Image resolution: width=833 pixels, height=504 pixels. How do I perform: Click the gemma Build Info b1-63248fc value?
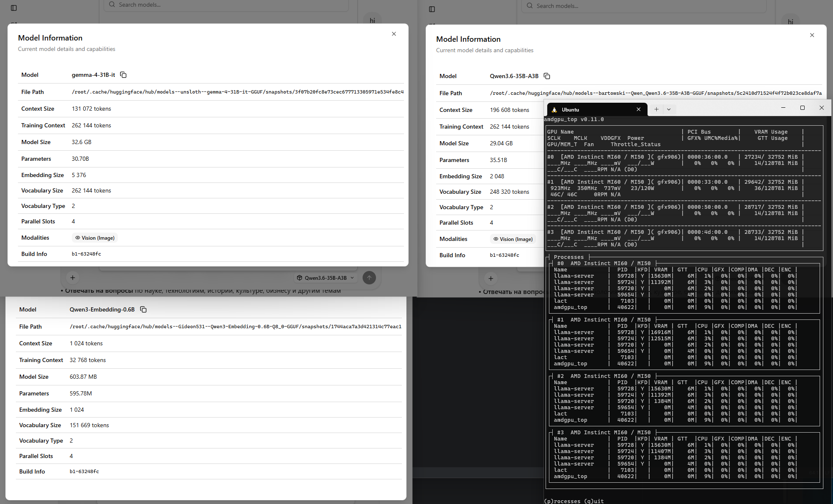tap(86, 254)
